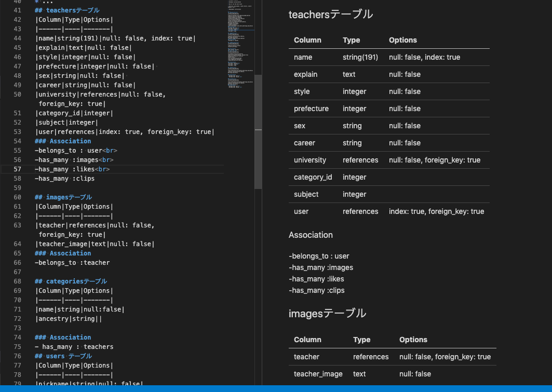Click 'null: false, index: true' preview cell
This screenshot has width=552, height=392.
[x=424, y=57]
